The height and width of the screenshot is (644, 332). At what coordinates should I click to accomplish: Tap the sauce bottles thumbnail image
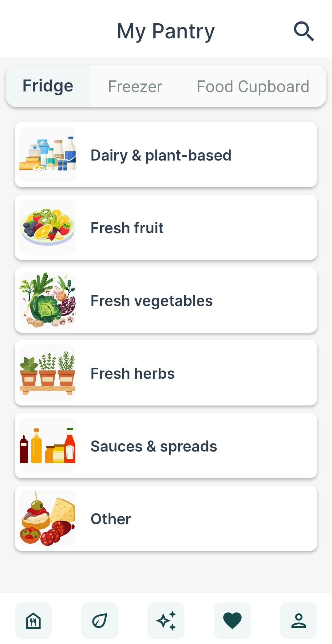click(x=47, y=446)
